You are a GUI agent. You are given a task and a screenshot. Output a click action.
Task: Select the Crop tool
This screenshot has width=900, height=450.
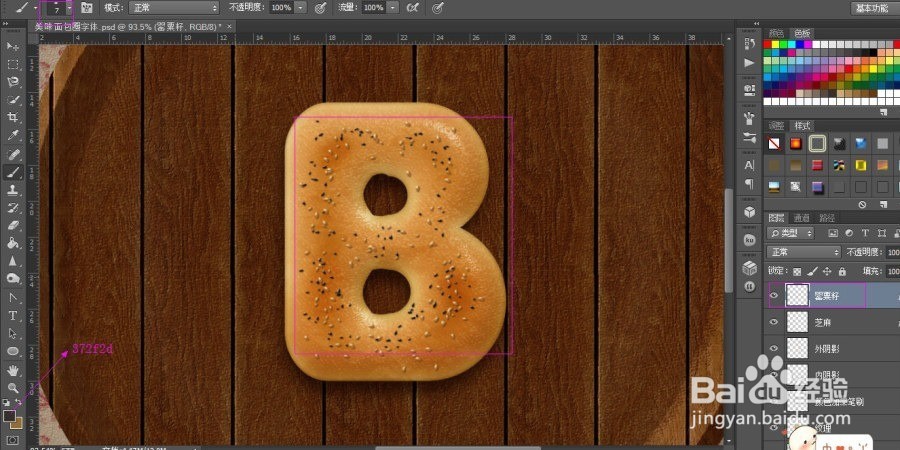[13, 118]
